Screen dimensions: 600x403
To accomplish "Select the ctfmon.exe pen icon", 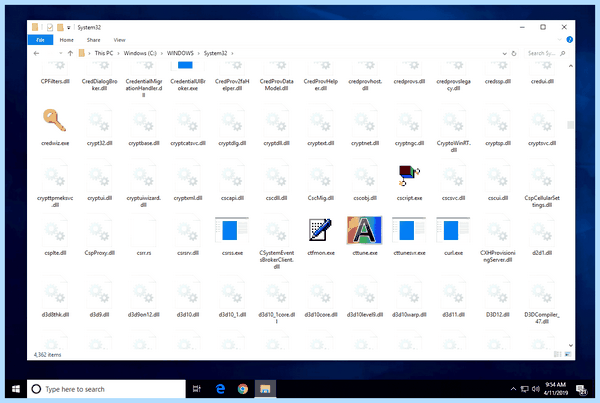I will point(320,230).
